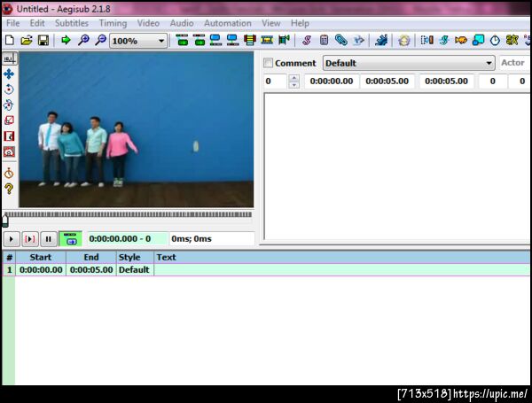Image resolution: width=532 pixels, height=403 pixels.
Task: Open the Resample Resolution icon
Action: 478,41
